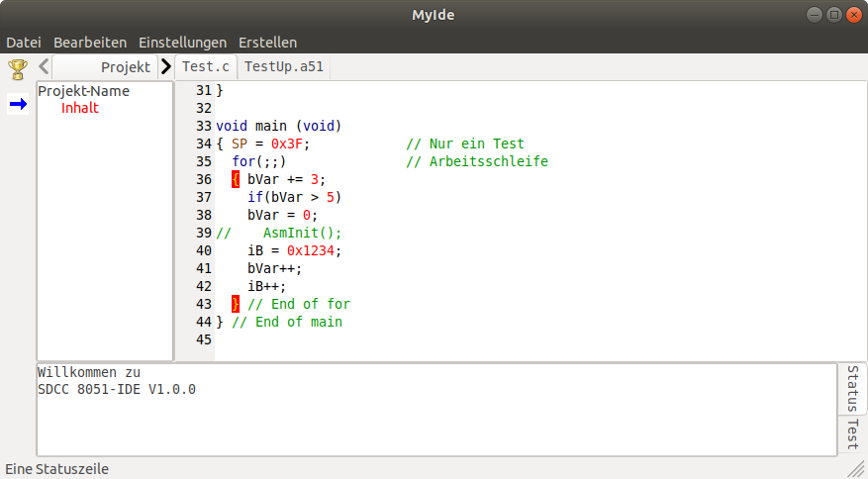Click the Willkommen message output area
The image size is (868, 479).
[x=436, y=410]
